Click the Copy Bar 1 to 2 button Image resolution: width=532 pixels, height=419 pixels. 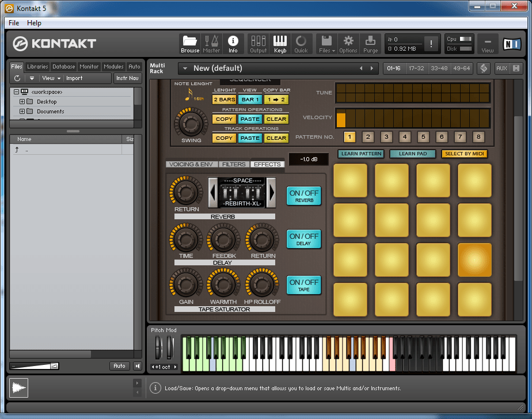pos(276,100)
